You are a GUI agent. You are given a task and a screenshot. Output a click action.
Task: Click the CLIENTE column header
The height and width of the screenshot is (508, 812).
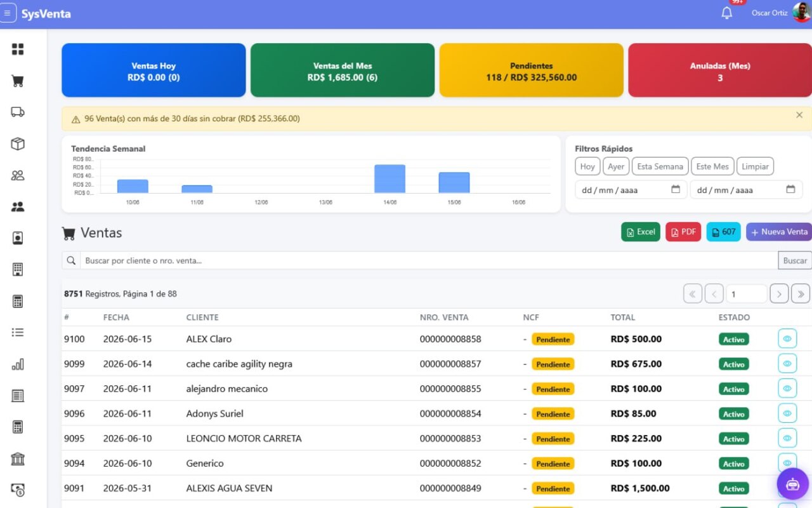pos(202,317)
